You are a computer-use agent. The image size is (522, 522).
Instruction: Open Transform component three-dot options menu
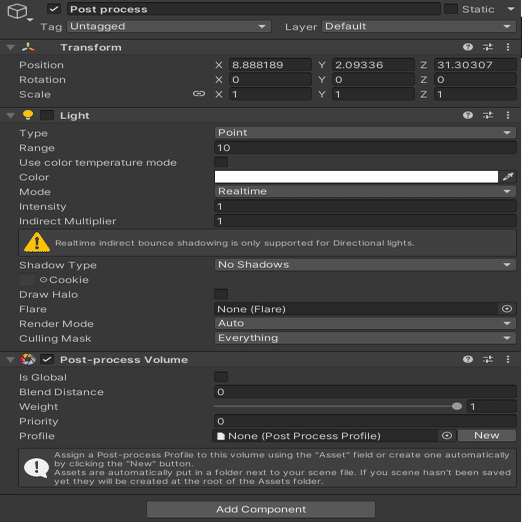tap(508, 47)
